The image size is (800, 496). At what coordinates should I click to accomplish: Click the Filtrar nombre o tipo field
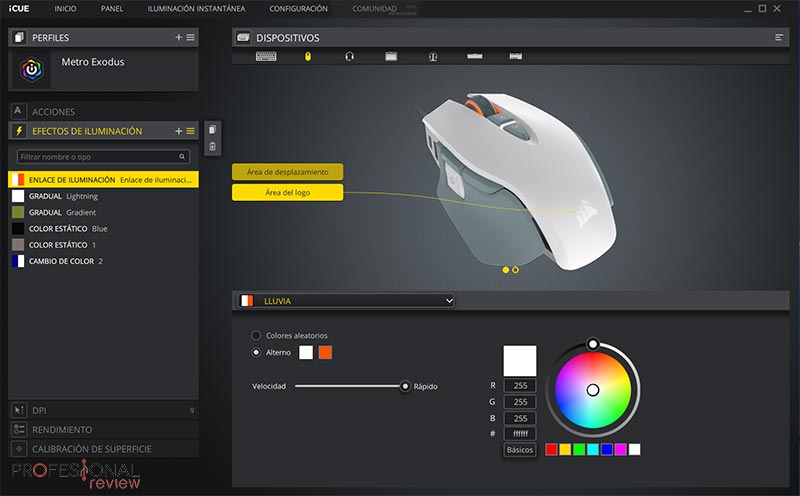pyautogui.click(x=104, y=157)
